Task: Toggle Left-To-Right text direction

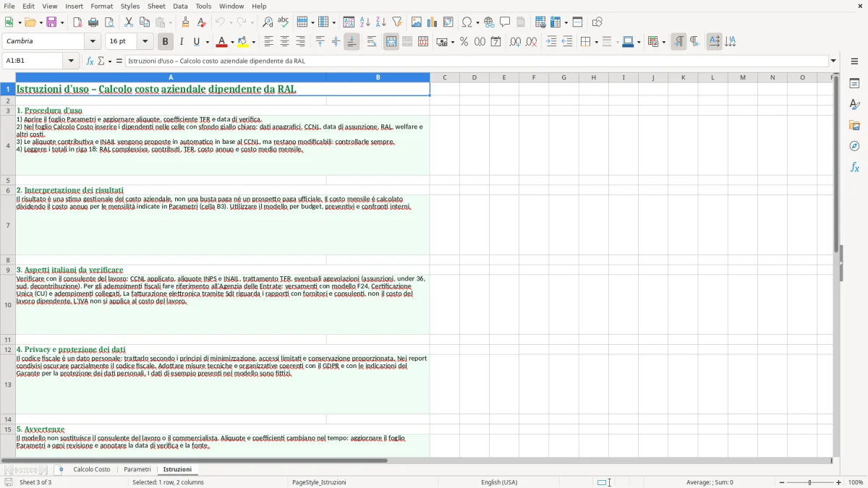Action: 678,42
